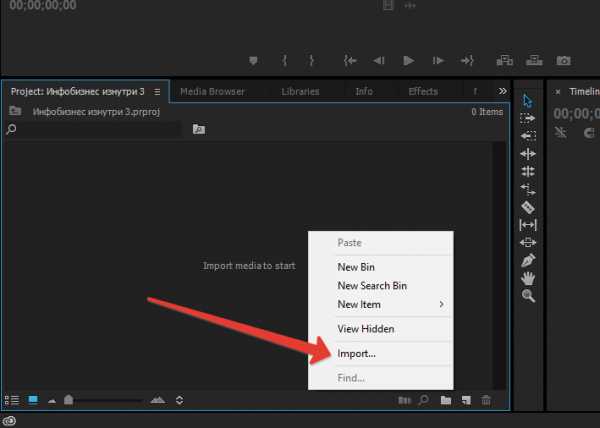This screenshot has height=428, width=600.
Task: Select the Track Select Forward tool
Action: (x=528, y=118)
